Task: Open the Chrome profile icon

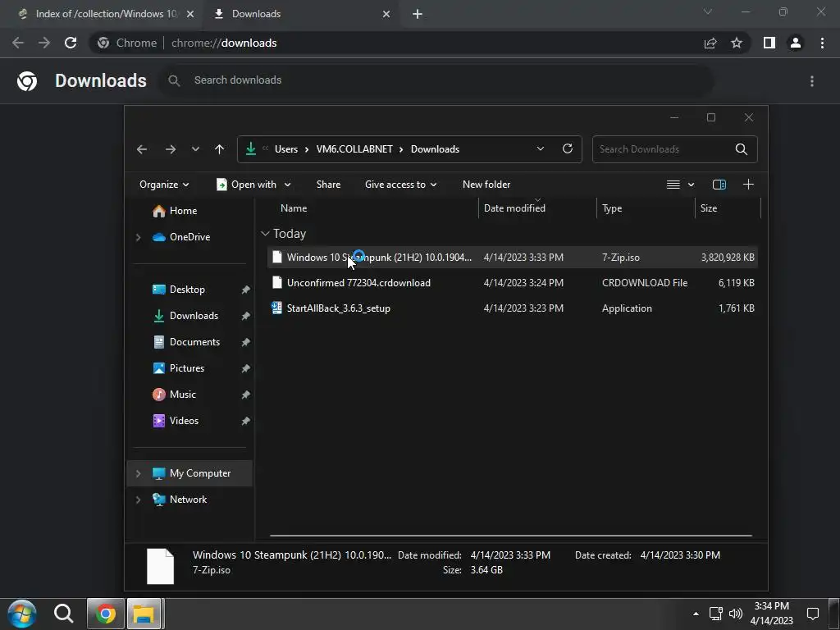Action: click(x=796, y=43)
